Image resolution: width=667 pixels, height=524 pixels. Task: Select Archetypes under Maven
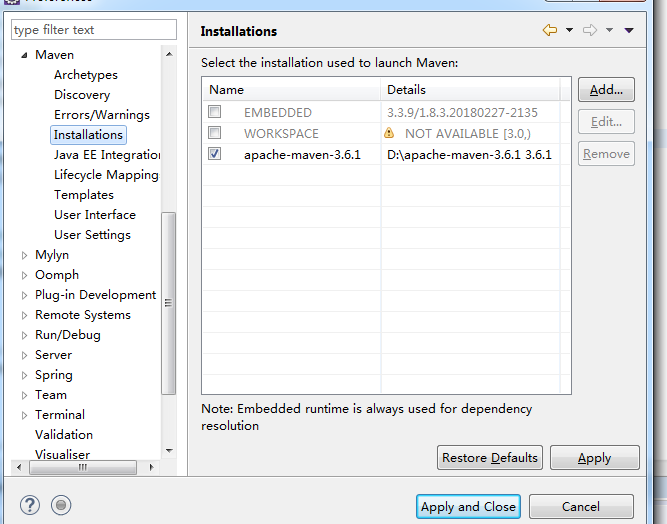click(86, 75)
